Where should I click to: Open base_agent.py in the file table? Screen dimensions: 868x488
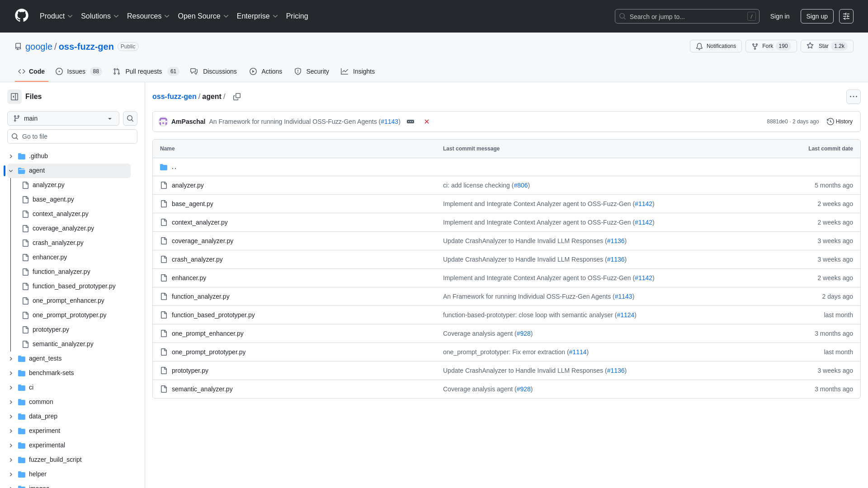click(x=193, y=204)
